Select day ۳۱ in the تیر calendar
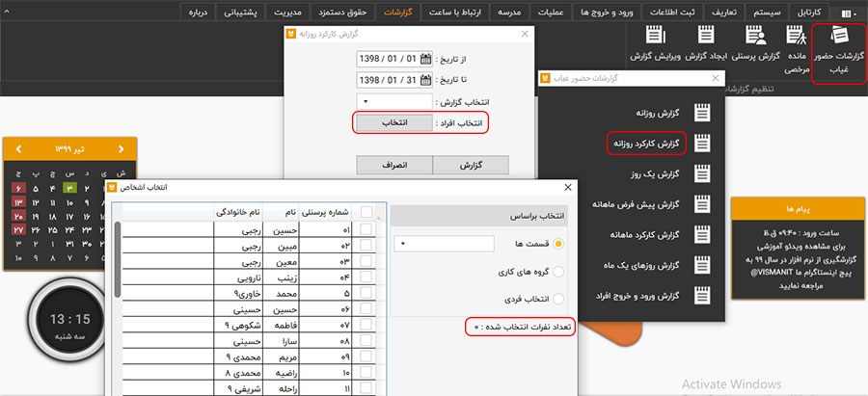868x396 pixels. (x=69, y=244)
